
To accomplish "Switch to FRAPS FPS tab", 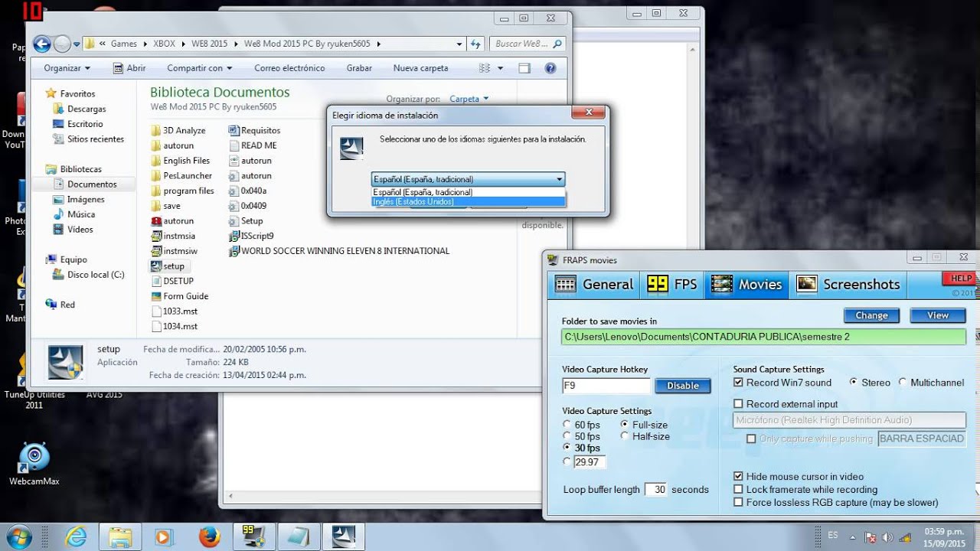I will pyautogui.click(x=672, y=284).
